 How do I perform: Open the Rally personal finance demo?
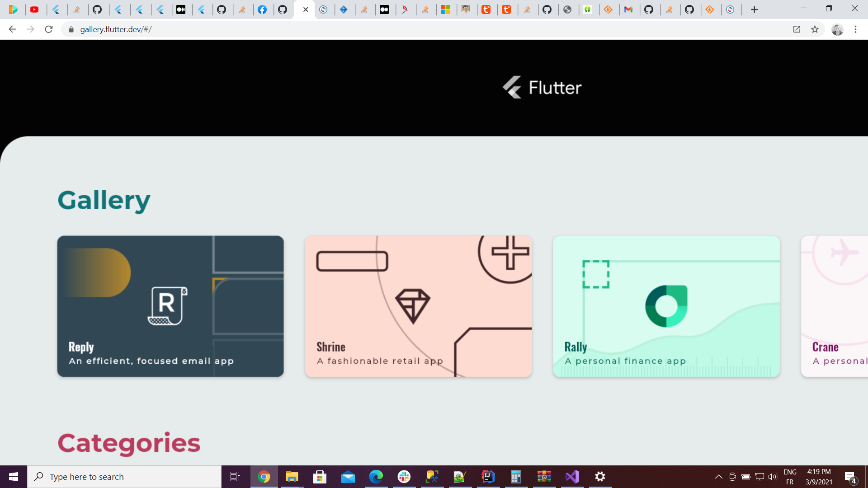click(666, 306)
